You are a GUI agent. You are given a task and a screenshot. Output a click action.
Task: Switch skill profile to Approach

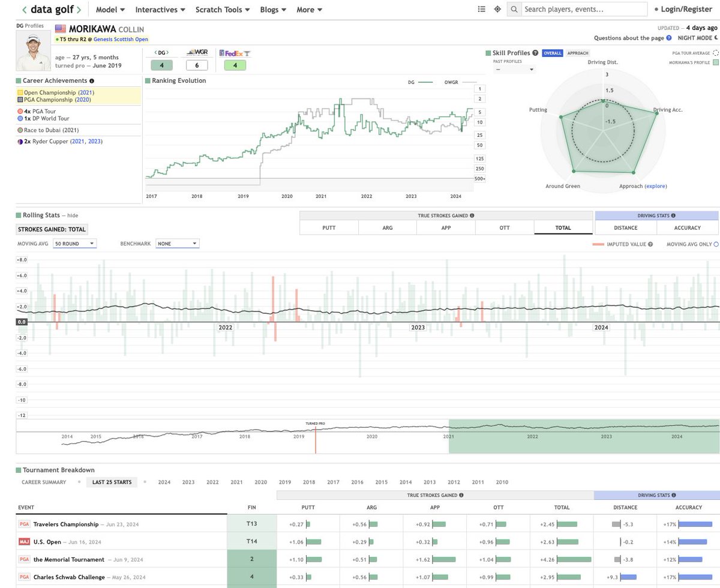click(578, 53)
